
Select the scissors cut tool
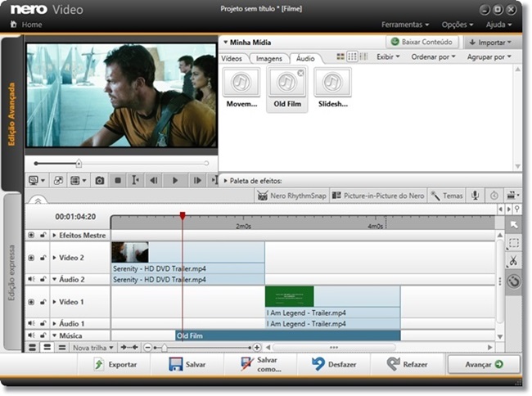514,261
